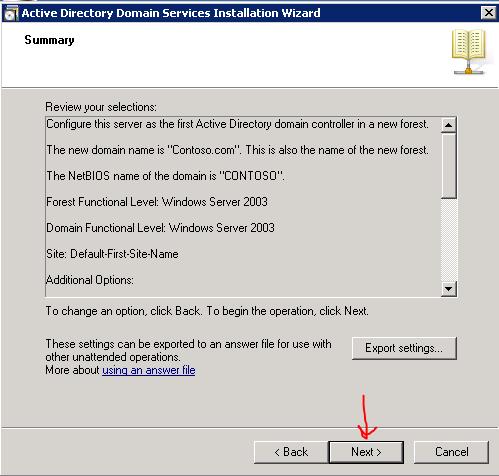Screen dimensions: 499x476
Task: Click the scrollbar thumb of the review list
Action: click(x=448, y=166)
